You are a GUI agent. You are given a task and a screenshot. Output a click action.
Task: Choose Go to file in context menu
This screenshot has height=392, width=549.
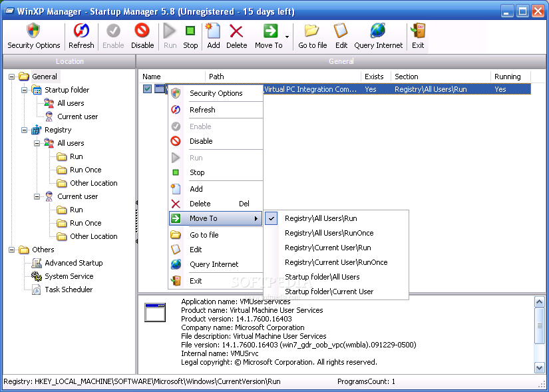pyautogui.click(x=216, y=235)
